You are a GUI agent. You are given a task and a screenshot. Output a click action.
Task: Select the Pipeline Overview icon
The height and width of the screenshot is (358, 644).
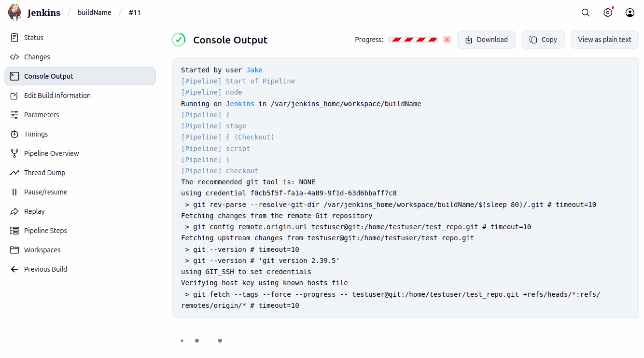(x=15, y=153)
